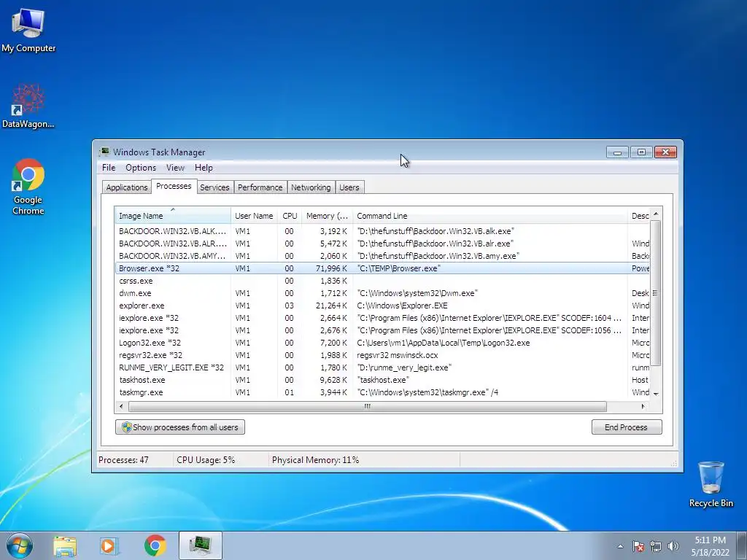Click the horizontal scrollbar thumb

pos(368,406)
